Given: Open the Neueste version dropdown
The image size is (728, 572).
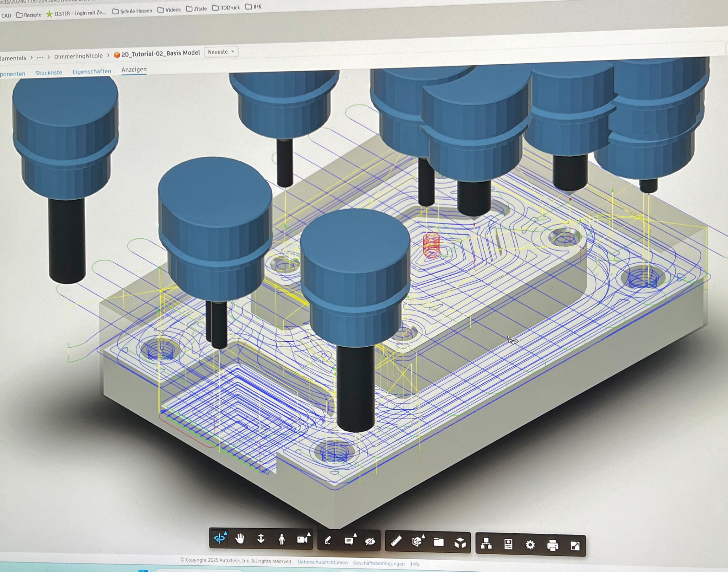Looking at the screenshot, I should [x=221, y=52].
